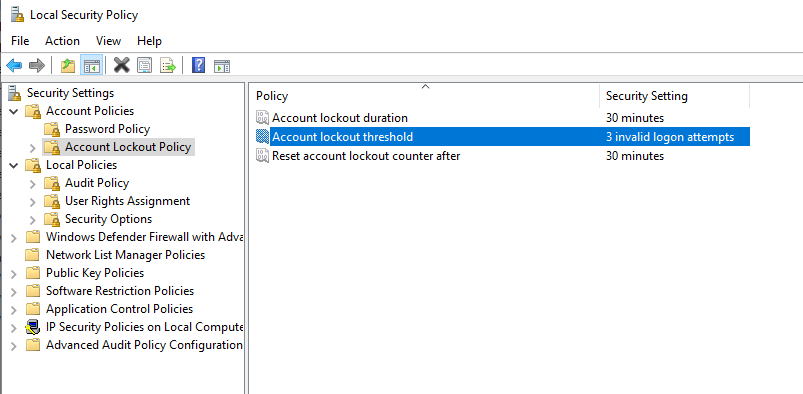Expand the IP Security Policies arrow
This screenshot has height=394, width=803.
tap(14, 327)
